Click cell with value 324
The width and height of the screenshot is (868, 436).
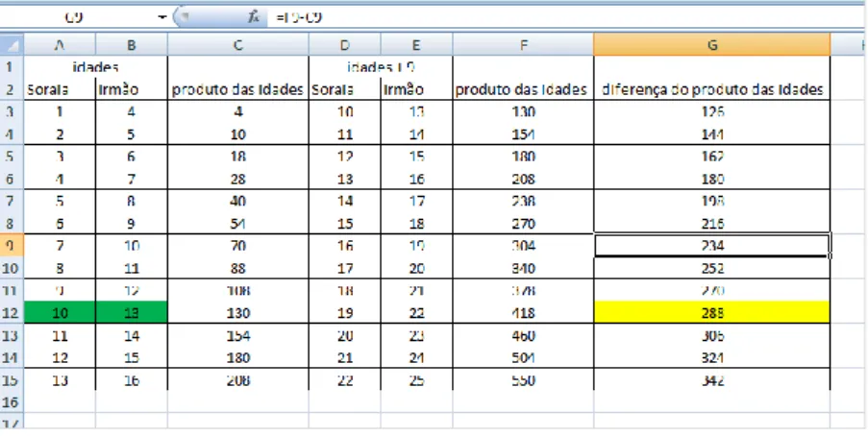[x=712, y=357]
